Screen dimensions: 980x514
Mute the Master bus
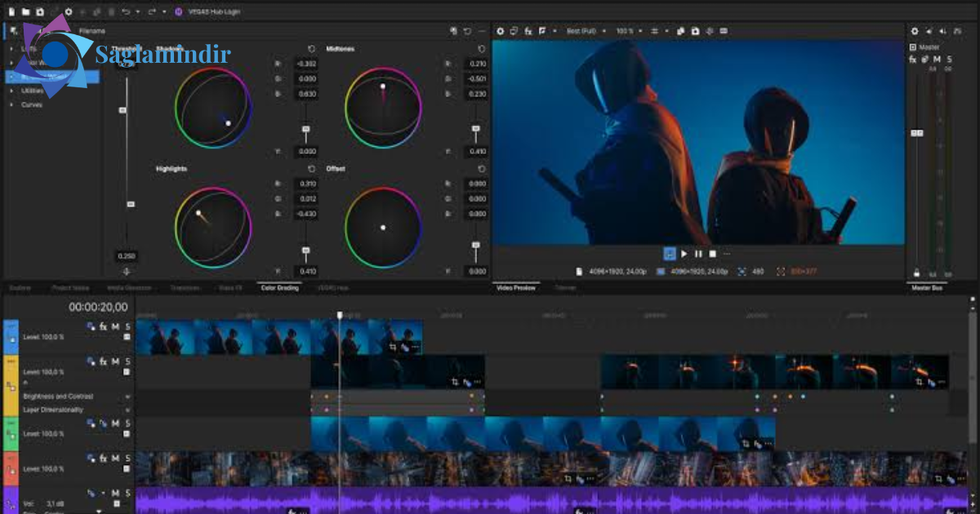(x=937, y=59)
